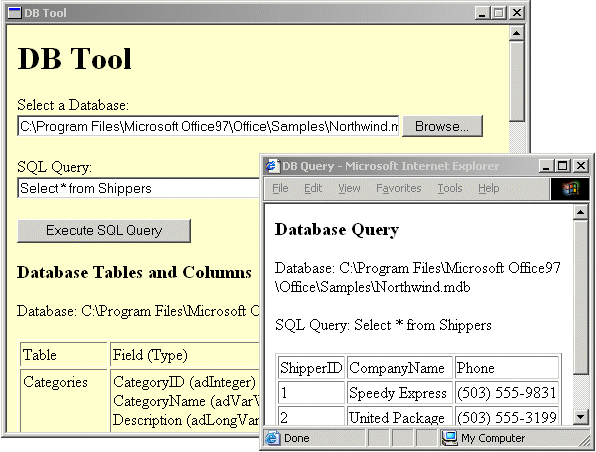
Task: Click the DB Query window resize grip
Action: click(585, 441)
